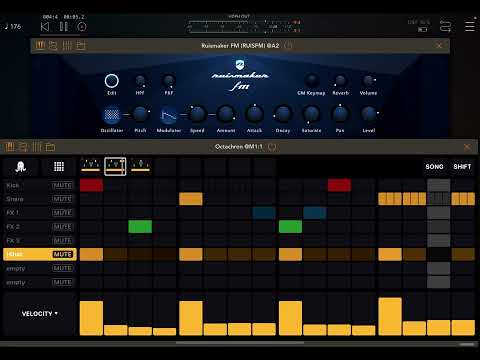Open routing icon in Ruismaker FM title bar
Image resolution: width=480 pixels, height=360 pixels.
[x=53, y=45]
